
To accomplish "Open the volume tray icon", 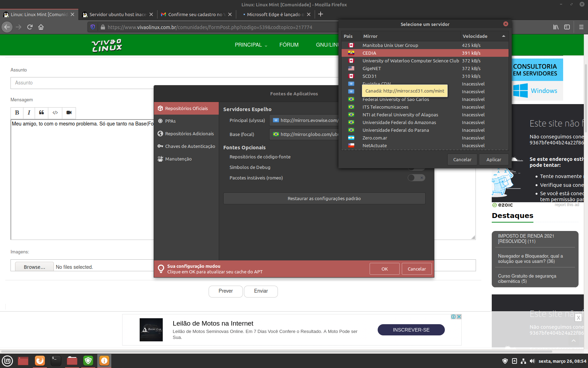I will (532, 361).
